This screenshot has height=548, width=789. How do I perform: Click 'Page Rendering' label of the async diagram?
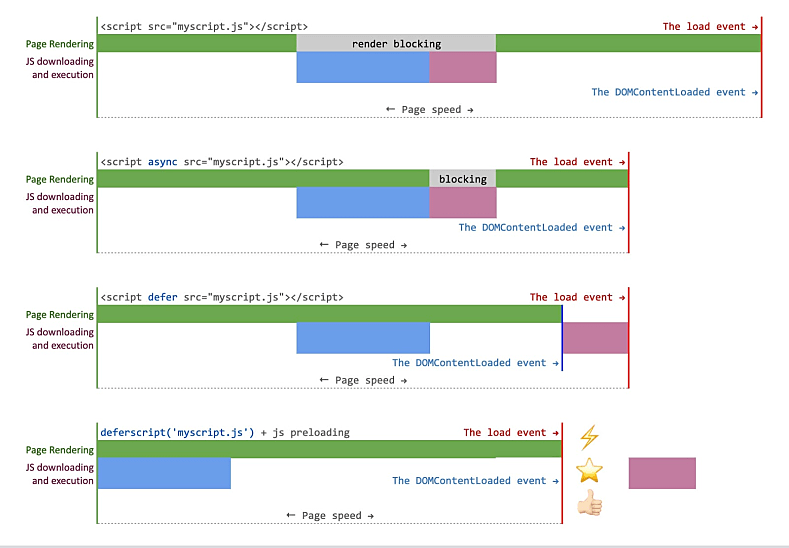coord(59,179)
